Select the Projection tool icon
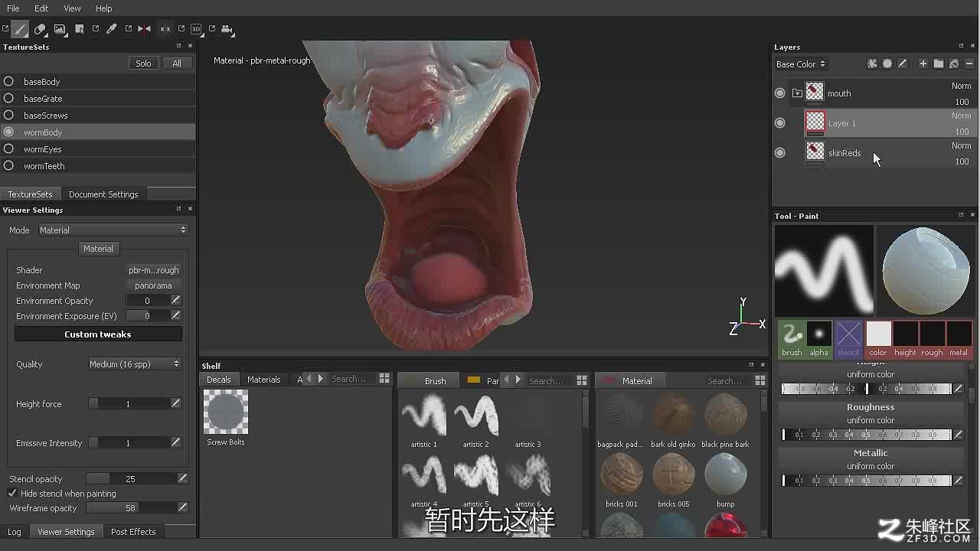This screenshot has height=551, width=980. tap(60, 29)
